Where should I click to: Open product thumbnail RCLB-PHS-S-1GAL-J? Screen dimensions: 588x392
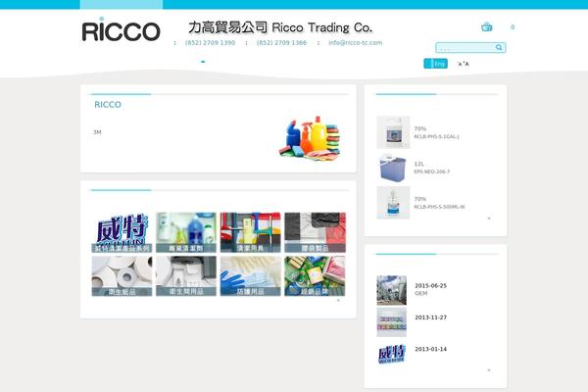point(393,132)
